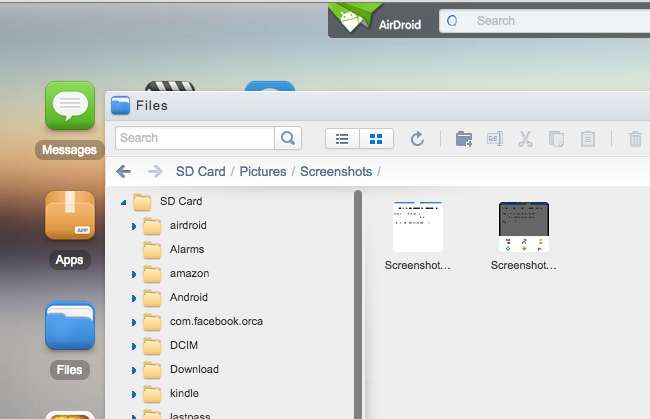Collapse the SD Card tree node
This screenshot has width=650, height=419.
[124, 203]
